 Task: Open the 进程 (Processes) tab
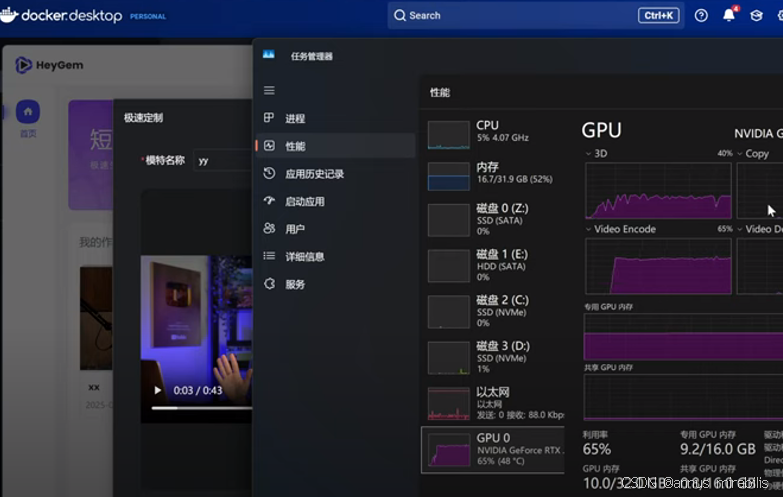(294, 118)
